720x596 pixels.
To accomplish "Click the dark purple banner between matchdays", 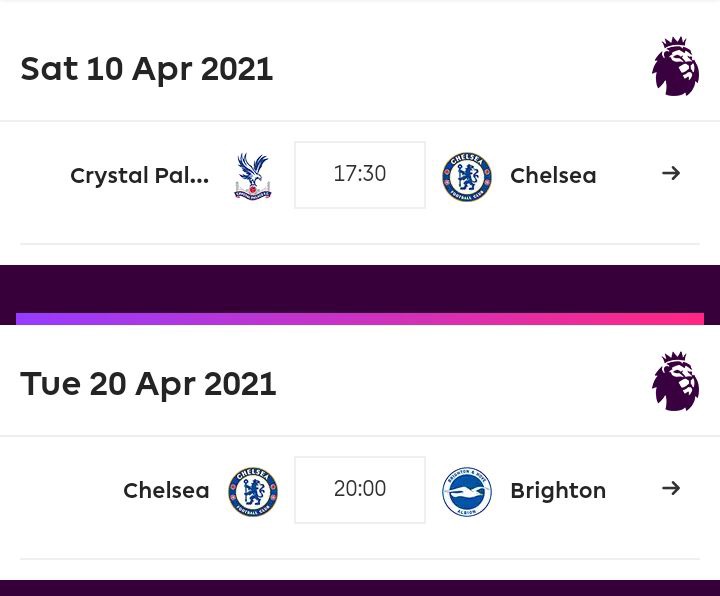I will coord(360,289).
